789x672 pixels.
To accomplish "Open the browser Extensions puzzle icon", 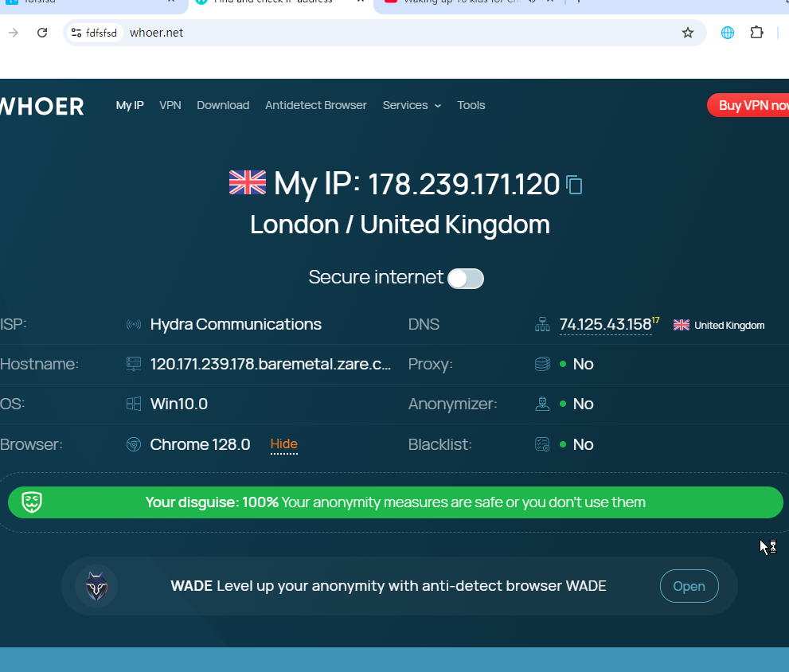I will click(756, 33).
